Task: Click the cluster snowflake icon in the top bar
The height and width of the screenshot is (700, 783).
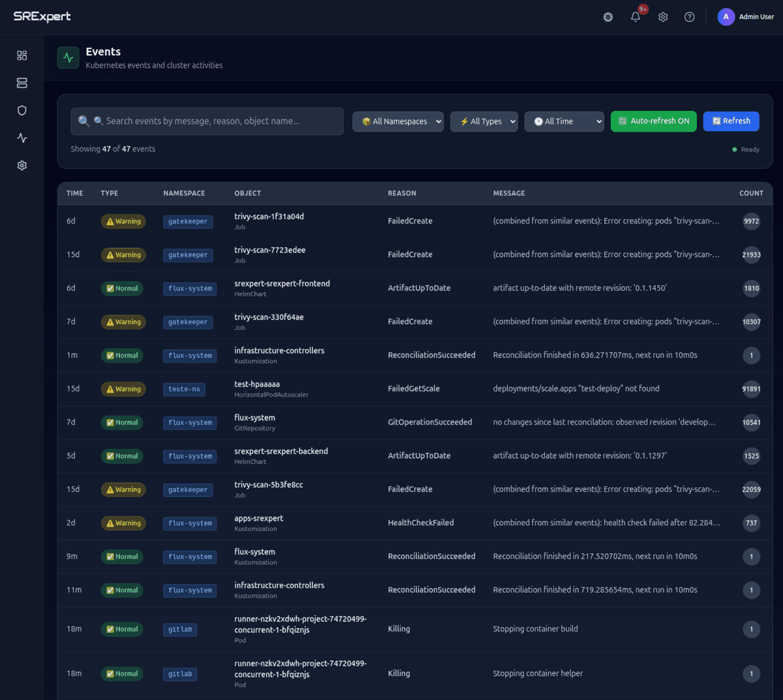Action: (x=607, y=17)
